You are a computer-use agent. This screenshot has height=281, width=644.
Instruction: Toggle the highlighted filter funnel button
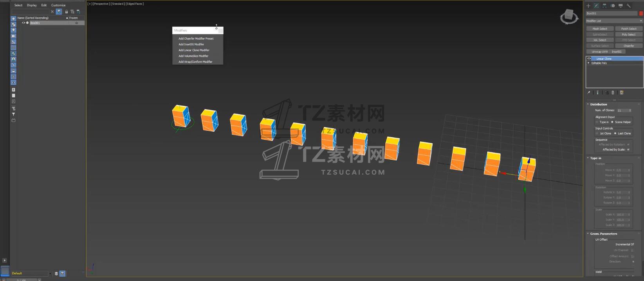(x=59, y=12)
